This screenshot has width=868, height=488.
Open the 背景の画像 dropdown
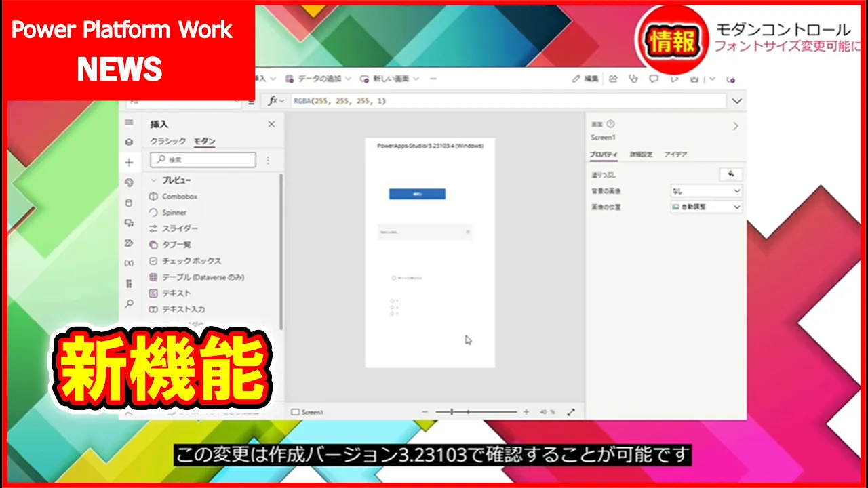tap(706, 191)
